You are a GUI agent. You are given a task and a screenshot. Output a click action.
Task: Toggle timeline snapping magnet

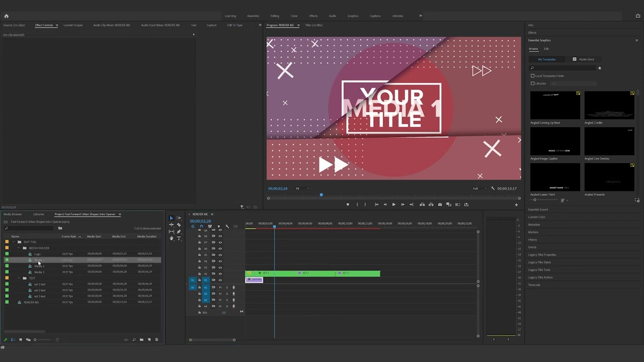(x=201, y=226)
